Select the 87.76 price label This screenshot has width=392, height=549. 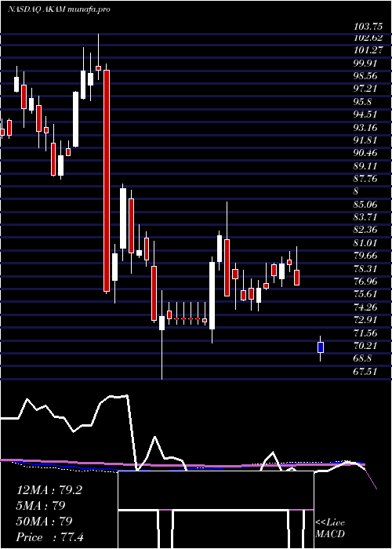[x=365, y=179]
